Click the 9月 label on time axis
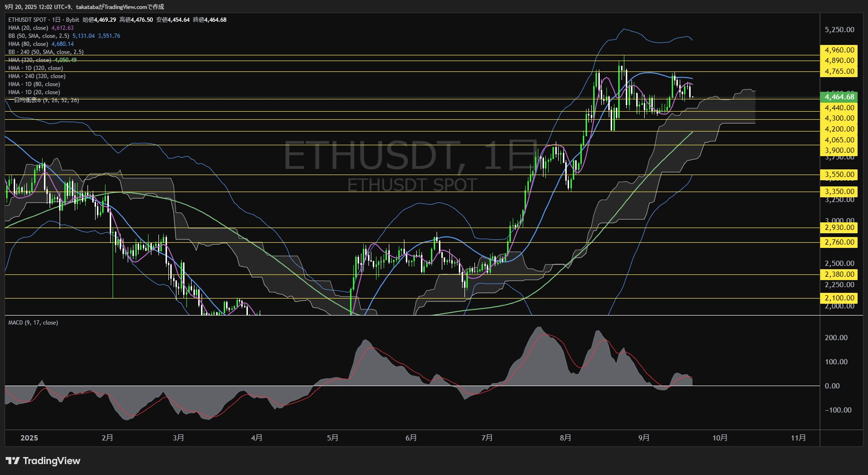The image size is (868, 475). pos(644,438)
